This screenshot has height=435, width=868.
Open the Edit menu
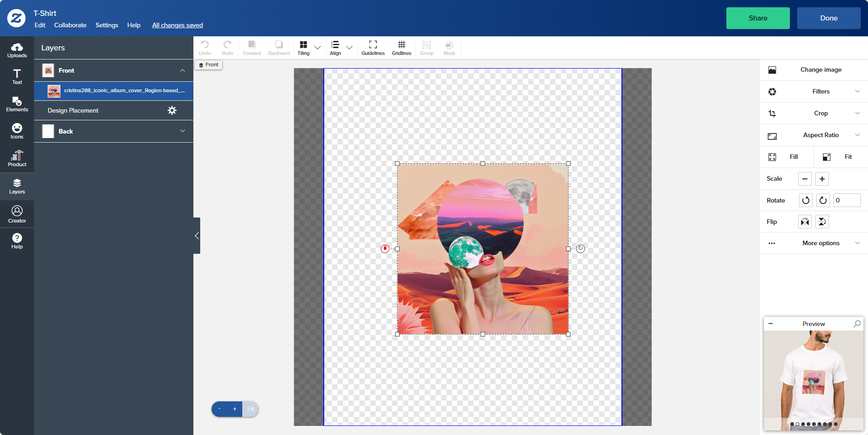pos(40,25)
